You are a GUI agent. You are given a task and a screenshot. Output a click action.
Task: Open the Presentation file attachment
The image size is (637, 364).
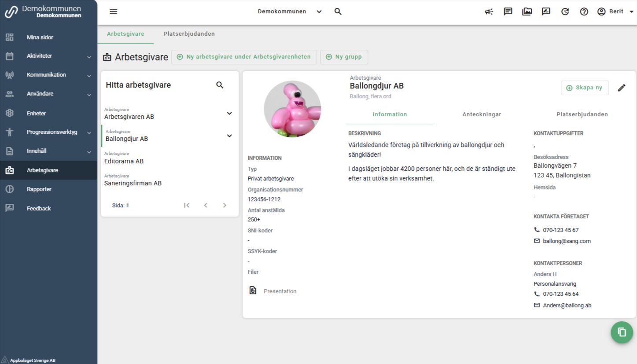tap(280, 291)
